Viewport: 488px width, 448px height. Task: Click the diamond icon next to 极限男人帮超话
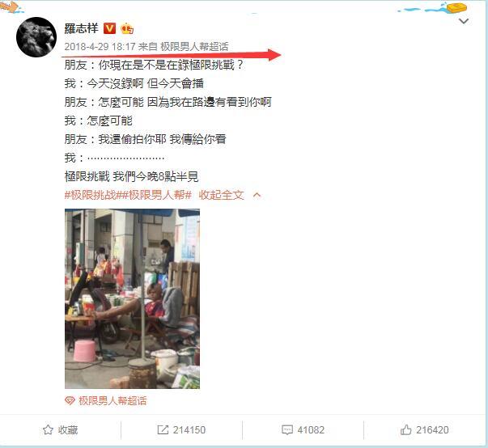pos(70,401)
